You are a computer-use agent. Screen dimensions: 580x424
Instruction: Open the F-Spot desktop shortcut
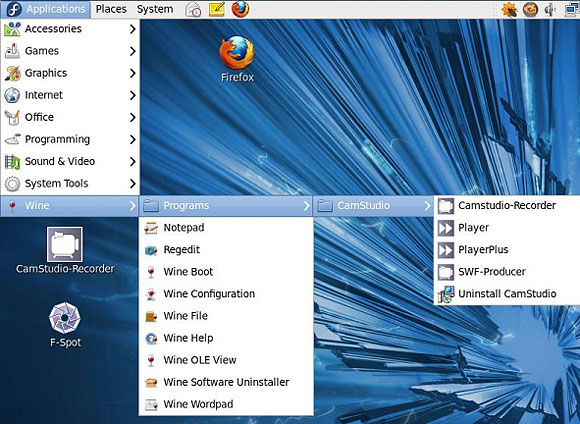65,325
